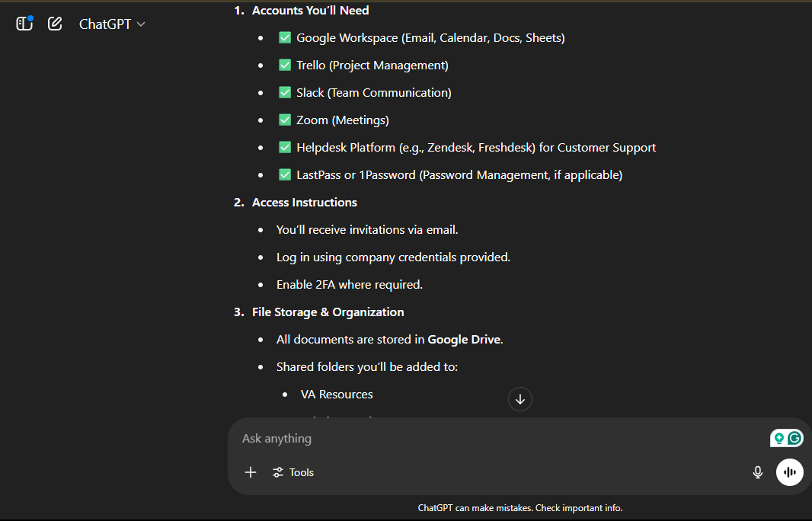Click the text Slack (Team Communication)
The height and width of the screenshot is (521, 812).
coord(374,93)
